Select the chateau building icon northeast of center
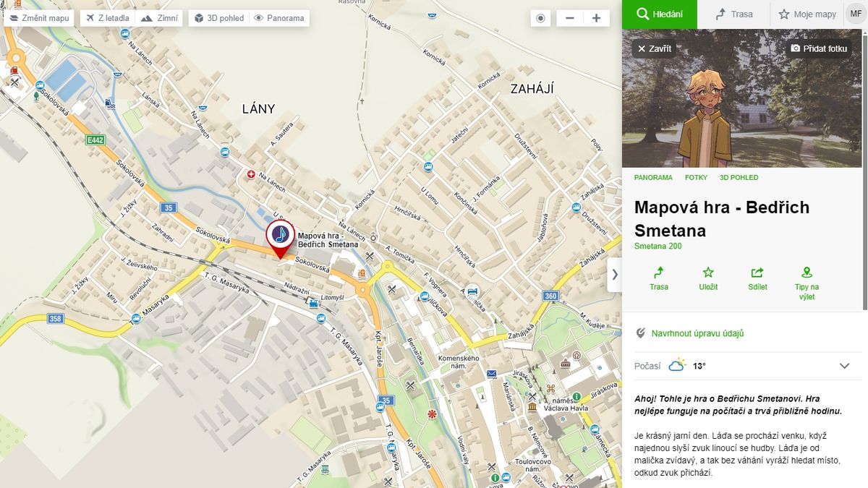Viewport: 868px width, 488px height. (566, 364)
